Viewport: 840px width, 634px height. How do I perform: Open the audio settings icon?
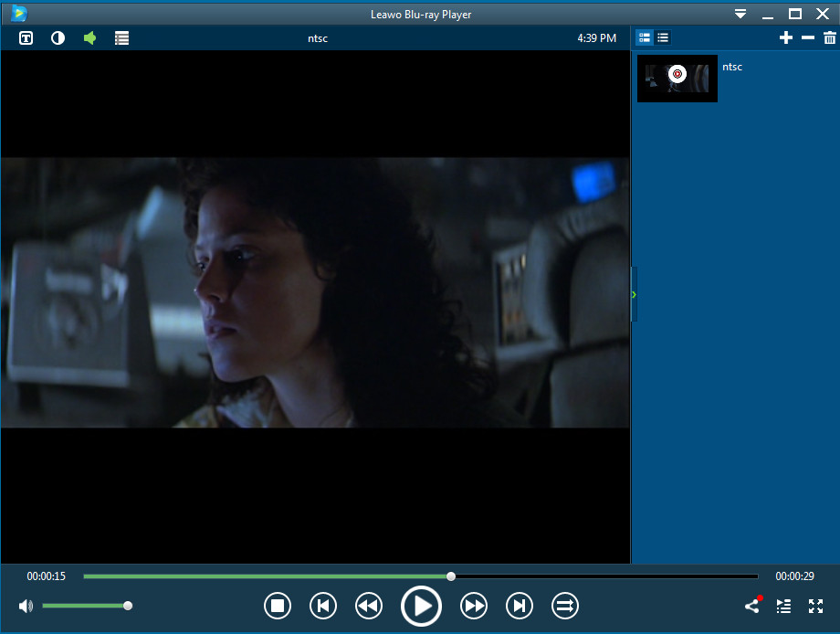click(x=89, y=37)
